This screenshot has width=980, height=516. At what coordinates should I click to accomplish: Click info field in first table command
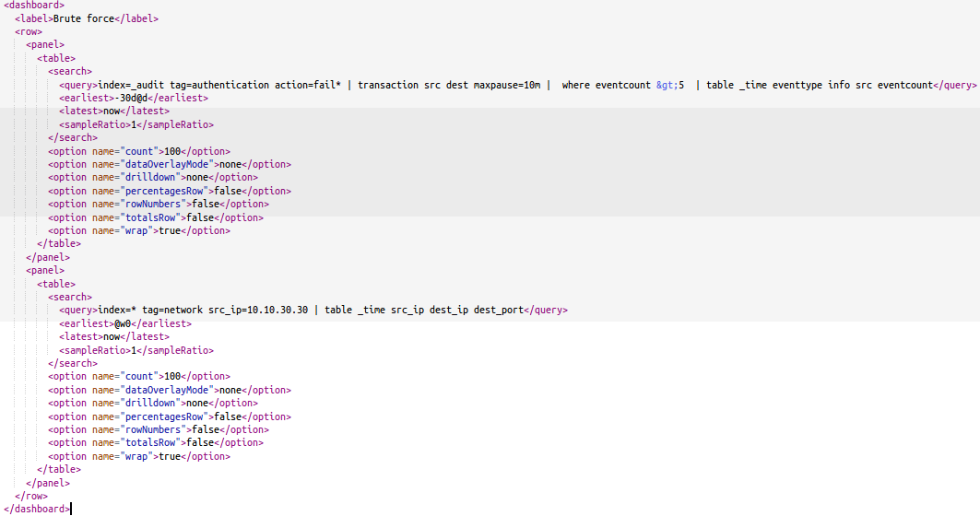point(839,85)
